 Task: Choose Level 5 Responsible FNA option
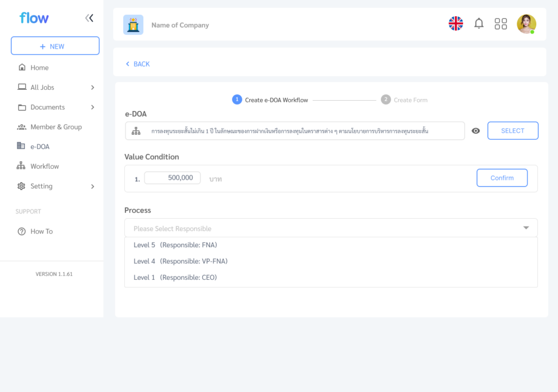(331, 245)
